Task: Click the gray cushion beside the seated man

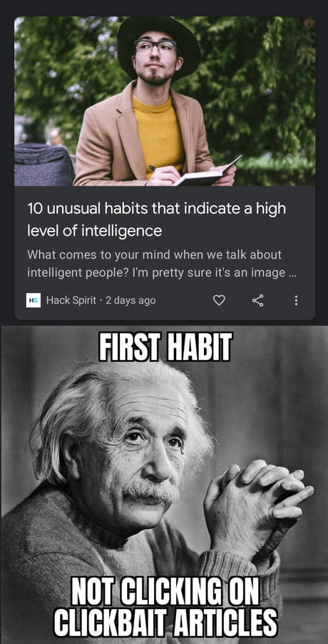Action: pos(43,165)
